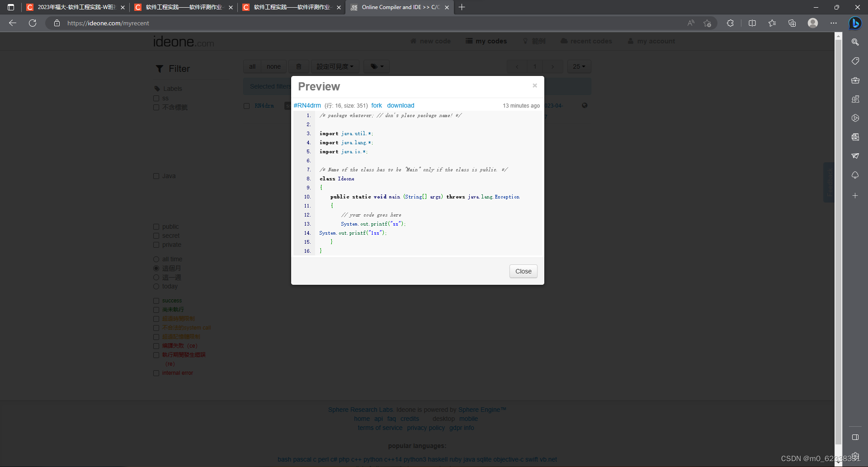Open tab actions menu icon
Image resolution: width=868 pixels, height=467 pixels.
[x=11, y=7]
